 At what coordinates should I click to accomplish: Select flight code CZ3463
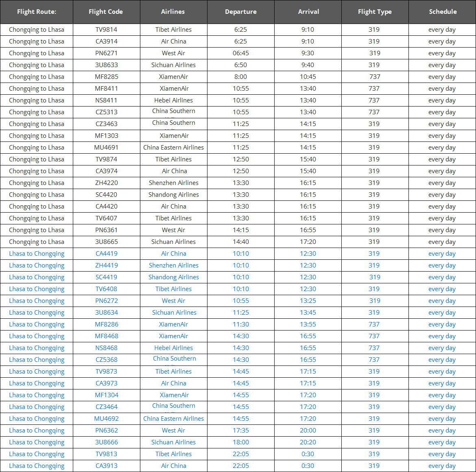(x=107, y=124)
